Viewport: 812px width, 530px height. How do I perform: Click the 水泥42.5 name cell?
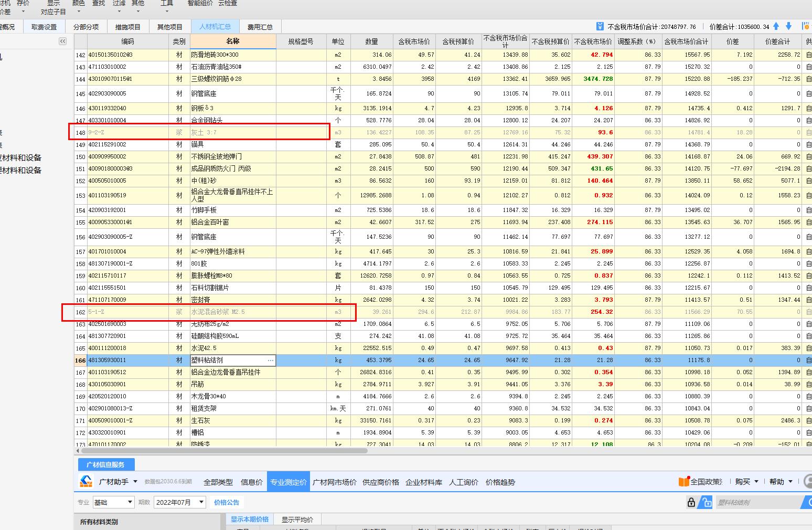click(233, 348)
